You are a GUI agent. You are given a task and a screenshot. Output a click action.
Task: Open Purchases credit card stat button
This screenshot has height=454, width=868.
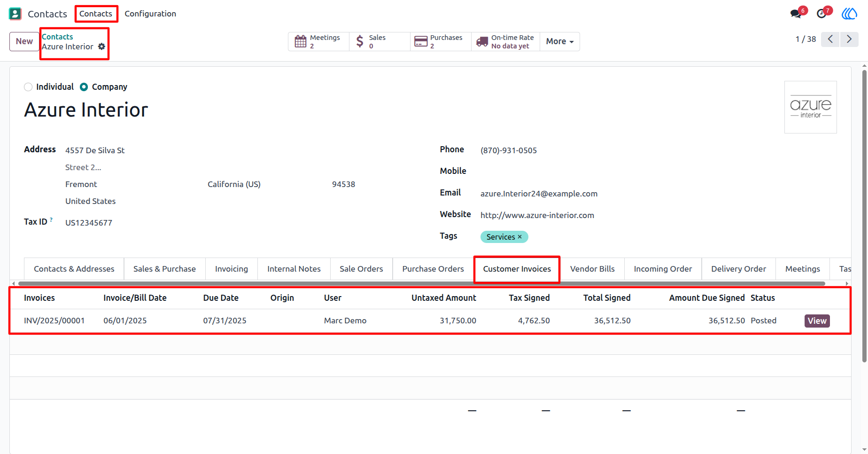[x=441, y=41]
